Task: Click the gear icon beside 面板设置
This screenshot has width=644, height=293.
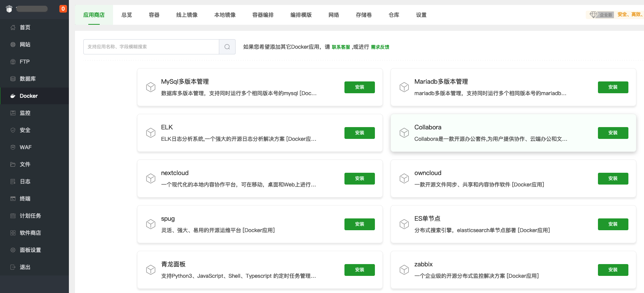Action: tap(13, 250)
